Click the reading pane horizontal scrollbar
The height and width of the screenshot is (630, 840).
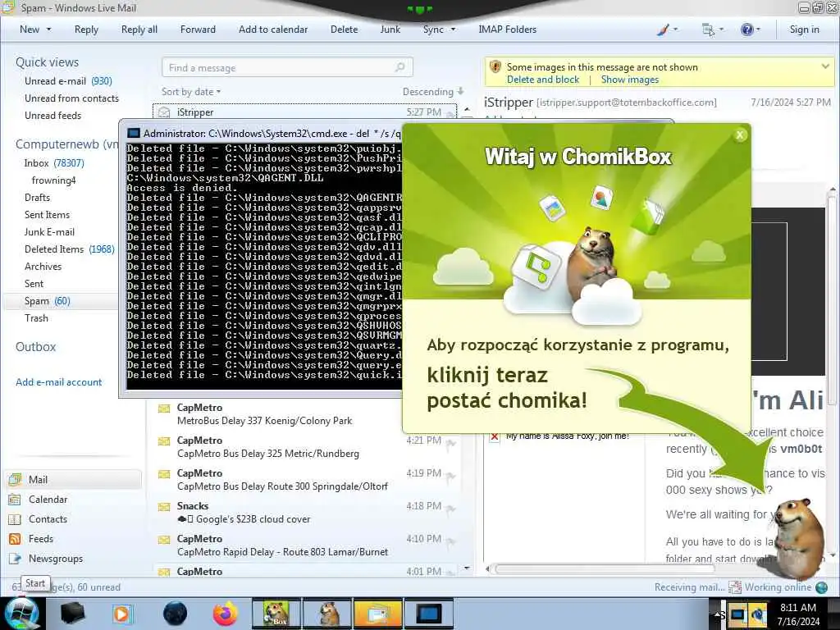pos(605,569)
